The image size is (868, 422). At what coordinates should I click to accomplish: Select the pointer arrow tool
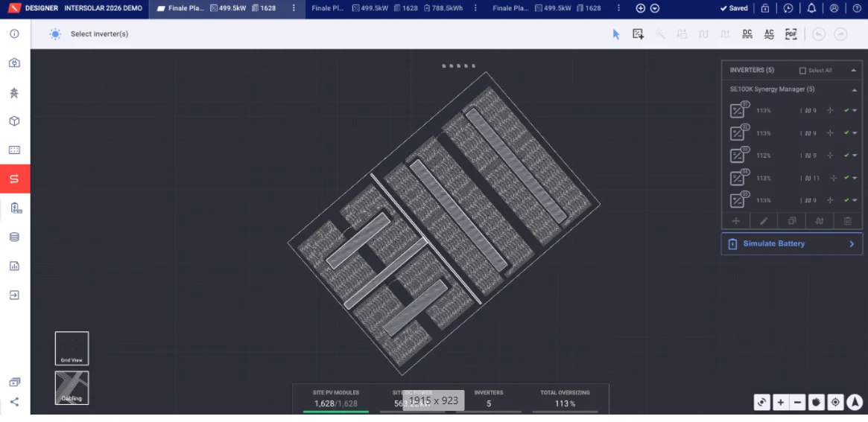click(x=616, y=34)
